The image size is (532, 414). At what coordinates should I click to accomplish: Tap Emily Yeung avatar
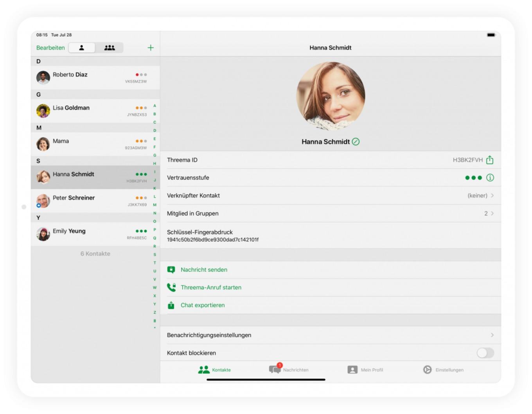[43, 234]
